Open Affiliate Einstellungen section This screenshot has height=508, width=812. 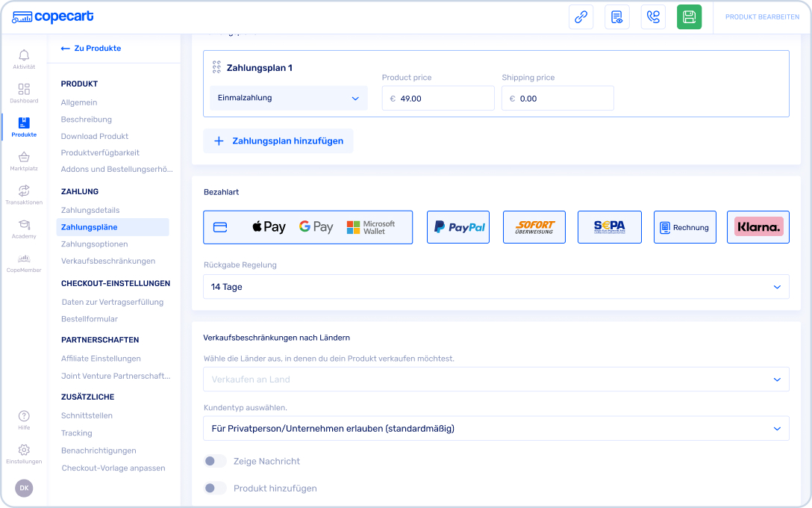(x=101, y=359)
